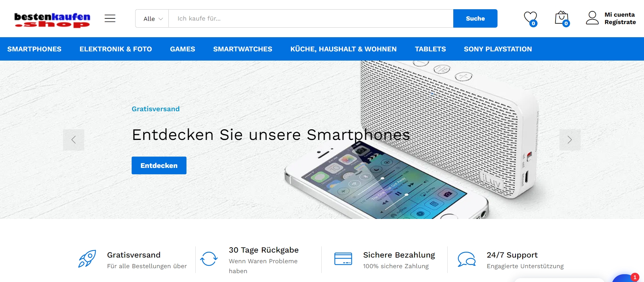
Task: Focus the Ich kaufe für search field
Action: click(311, 18)
